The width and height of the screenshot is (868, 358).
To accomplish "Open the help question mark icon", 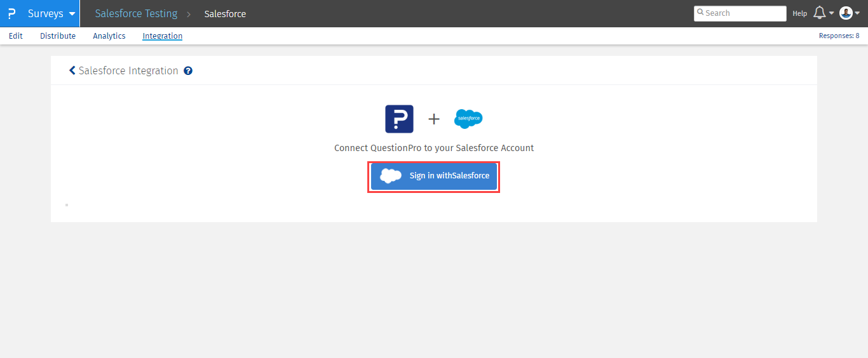I will point(188,70).
